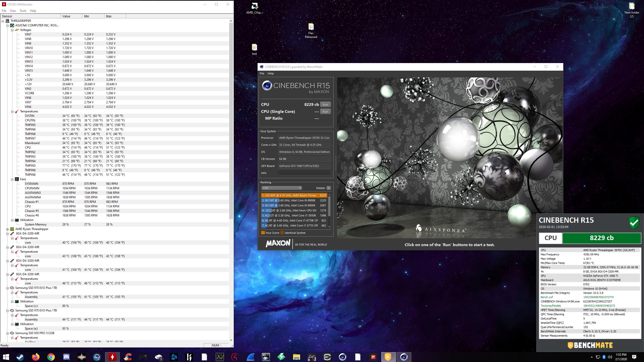Image resolution: width=644 pixels, height=362 pixels.
Task: Click the headset app taskbar icon
Action: click(x=97, y=357)
